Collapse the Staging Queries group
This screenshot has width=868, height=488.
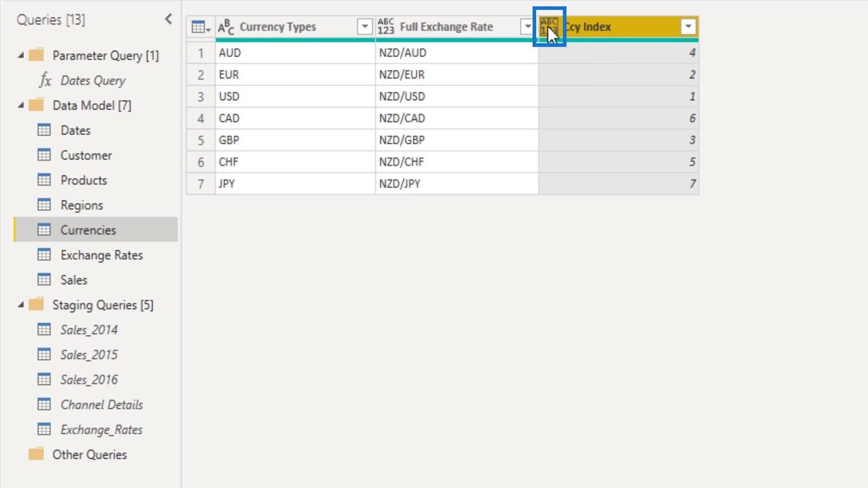coord(21,305)
